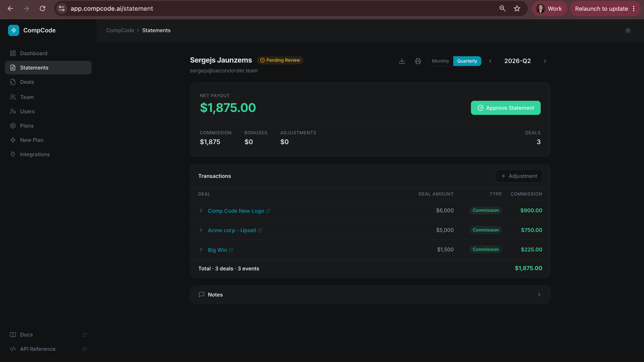Expand the Comp Code New Logo row
644x362 pixels.
[x=201, y=210]
